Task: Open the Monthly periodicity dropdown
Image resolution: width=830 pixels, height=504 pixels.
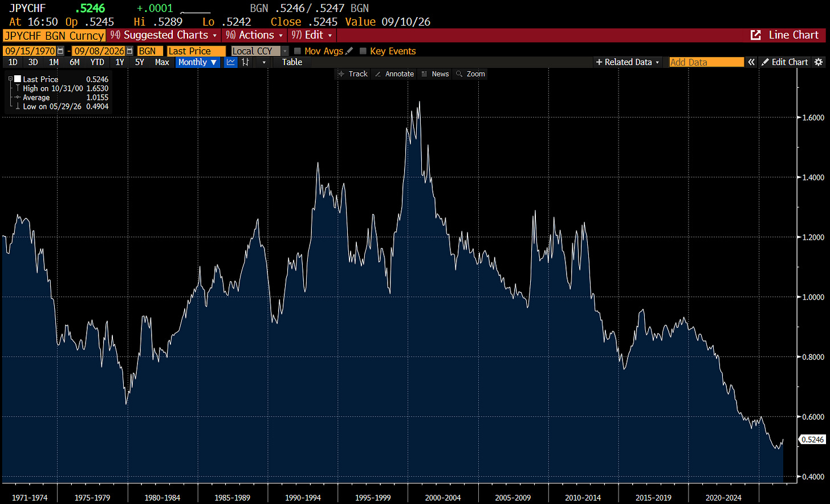Action: point(198,62)
